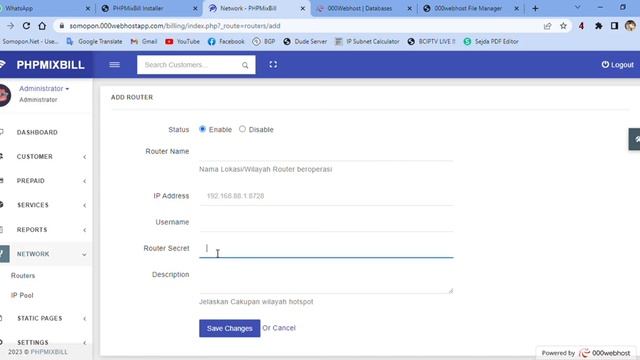Screen dimensions: 640x360
Task: Collapse the Network sidebar menu
Action: point(46,254)
